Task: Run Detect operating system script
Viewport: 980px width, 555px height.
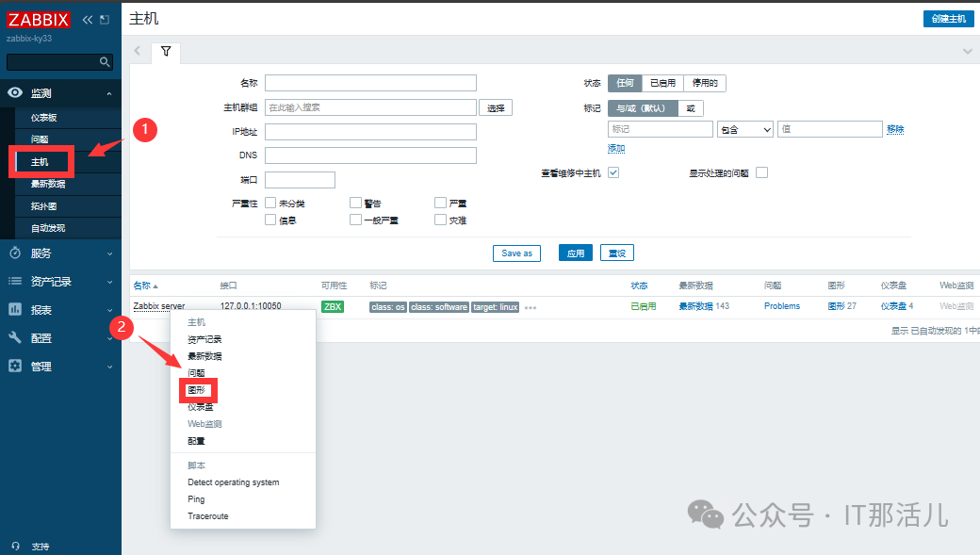Action: coord(233,482)
